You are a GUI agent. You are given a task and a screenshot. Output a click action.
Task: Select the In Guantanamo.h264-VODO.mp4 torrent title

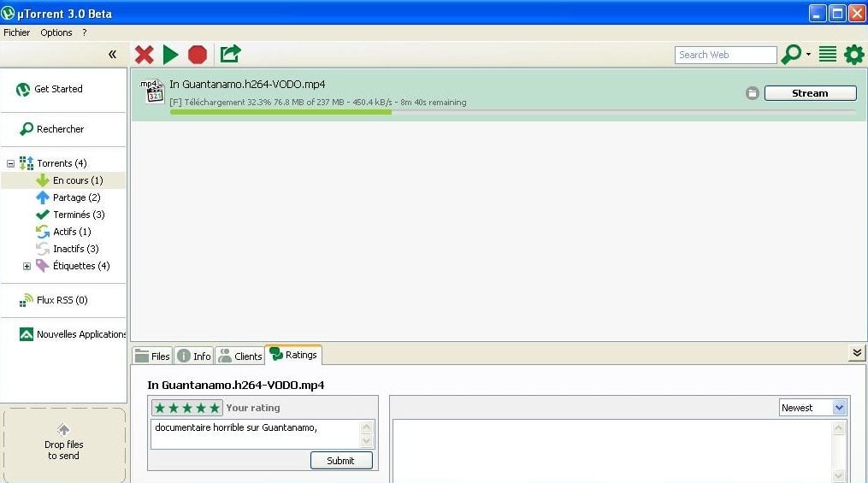pos(247,85)
